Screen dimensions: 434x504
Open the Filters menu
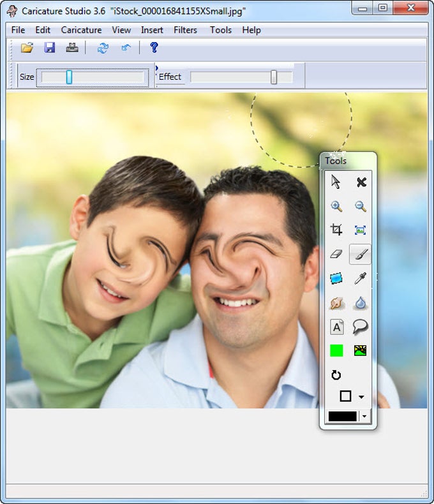coord(185,30)
